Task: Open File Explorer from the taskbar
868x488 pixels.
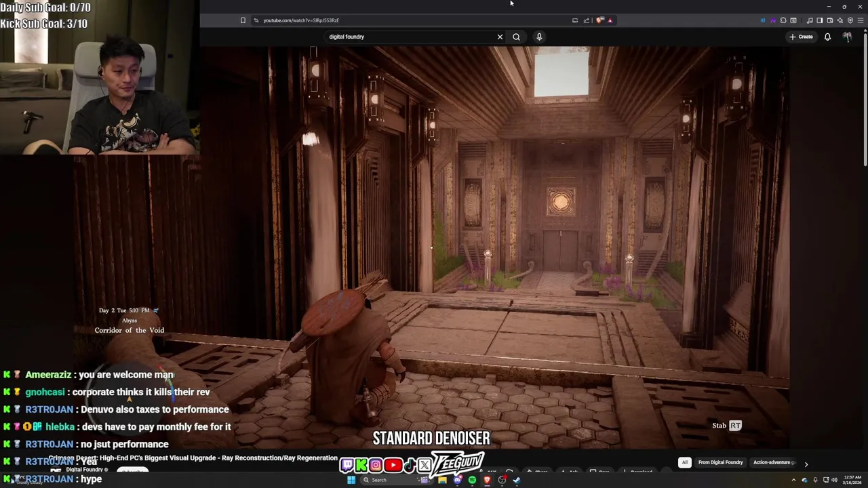Action: point(442,480)
